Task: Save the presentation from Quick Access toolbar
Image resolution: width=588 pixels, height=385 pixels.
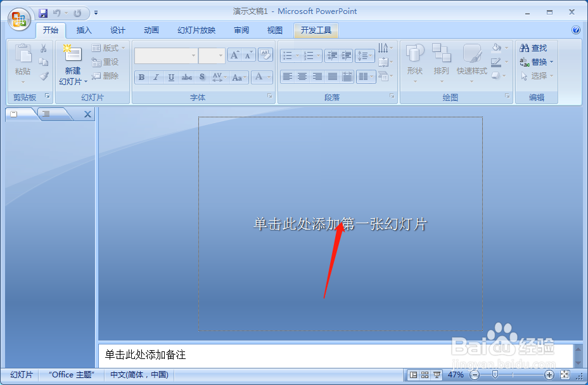Action: point(43,13)
